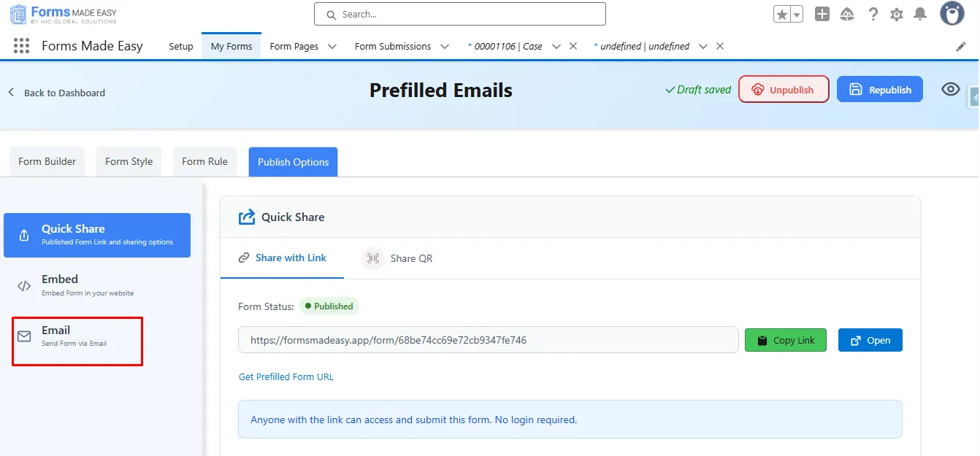Click the favorites star icon
The height and width of the screenshot is (456, 980).
pos(782,14)
